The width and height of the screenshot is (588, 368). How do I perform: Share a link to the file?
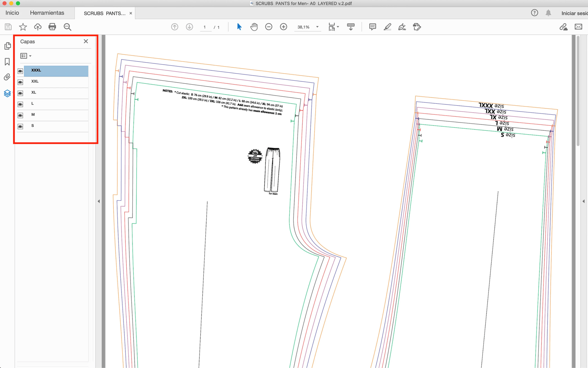[563, 27]
